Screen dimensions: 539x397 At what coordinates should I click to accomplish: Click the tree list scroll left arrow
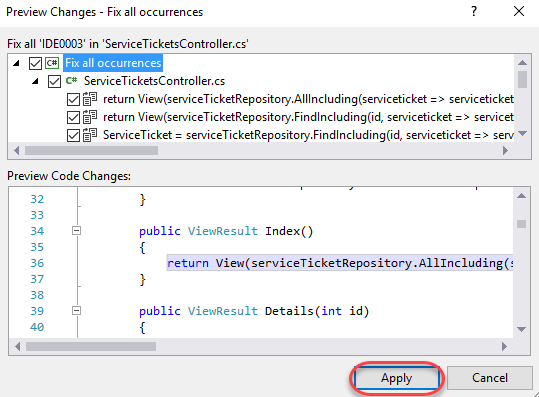point(16,151)
